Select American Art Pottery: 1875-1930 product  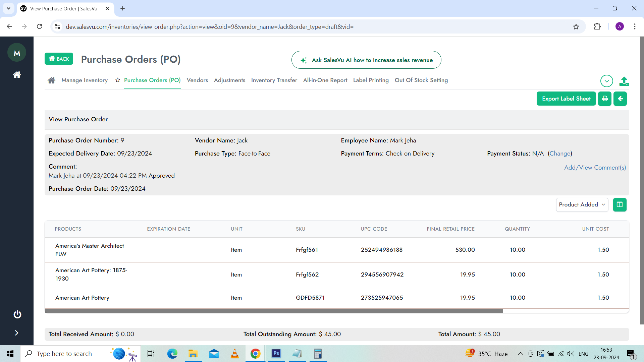[91, 275]
